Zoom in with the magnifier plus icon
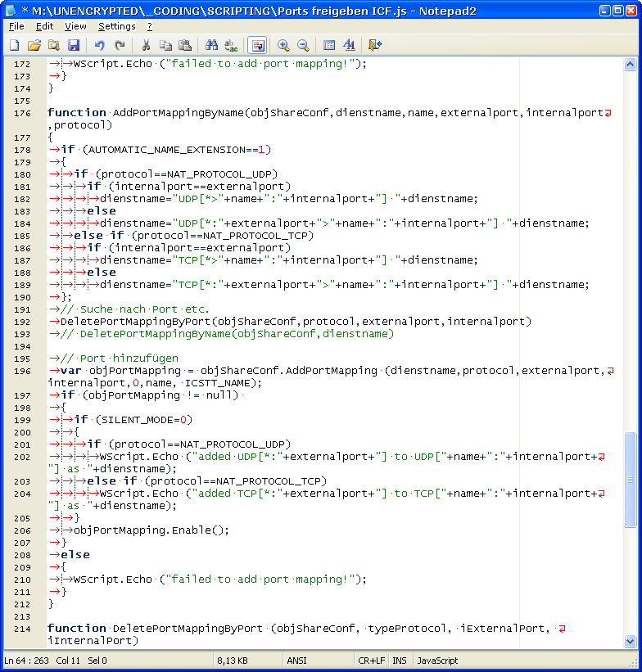Viewport: 642px width, 672px height. (283, 45)
